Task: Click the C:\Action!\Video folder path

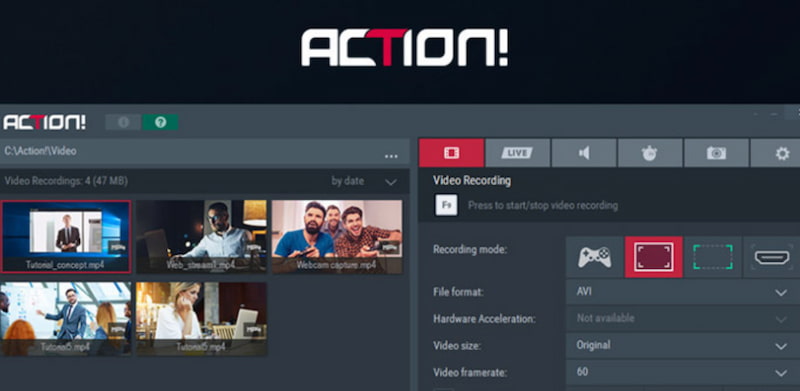Action: point(40,151)
